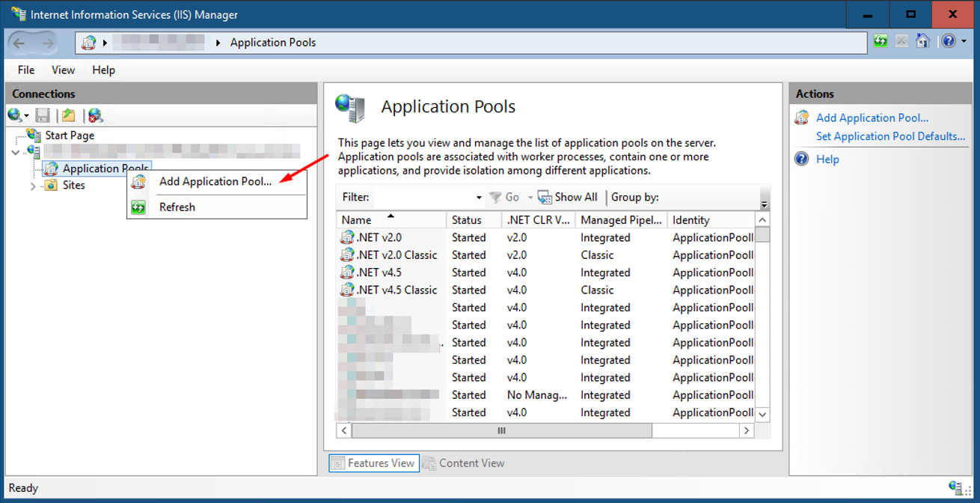Open the Help menu
The height and width of the screenshot is (503, 980).
[103, 70]
